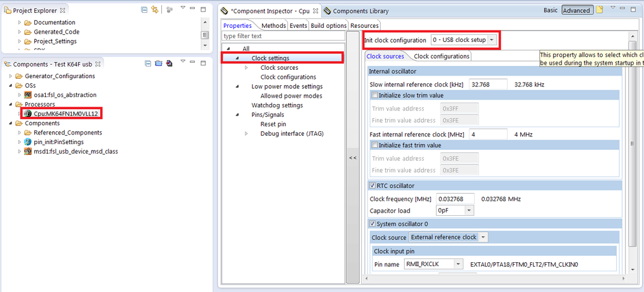Switch to the Events tab
The image size is (644, 292).
pos(298,25)
